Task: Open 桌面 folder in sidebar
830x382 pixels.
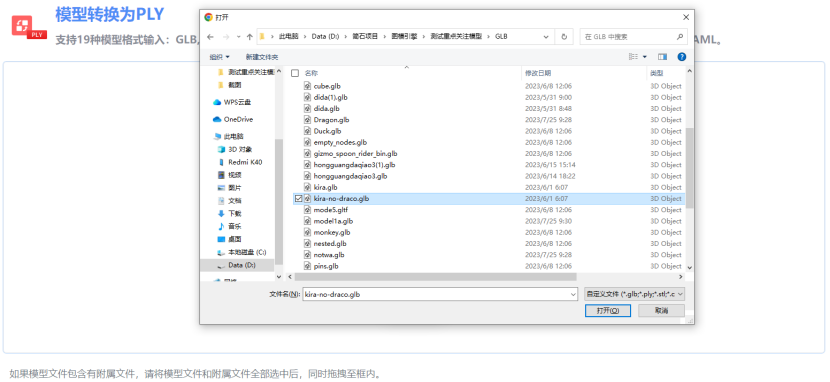Action: [230, 239]
